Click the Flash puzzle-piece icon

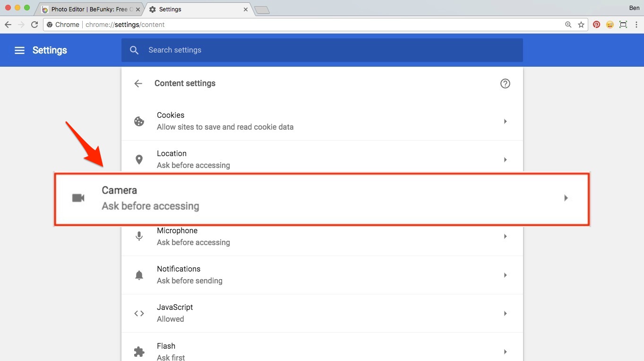[x=139, y=352]
